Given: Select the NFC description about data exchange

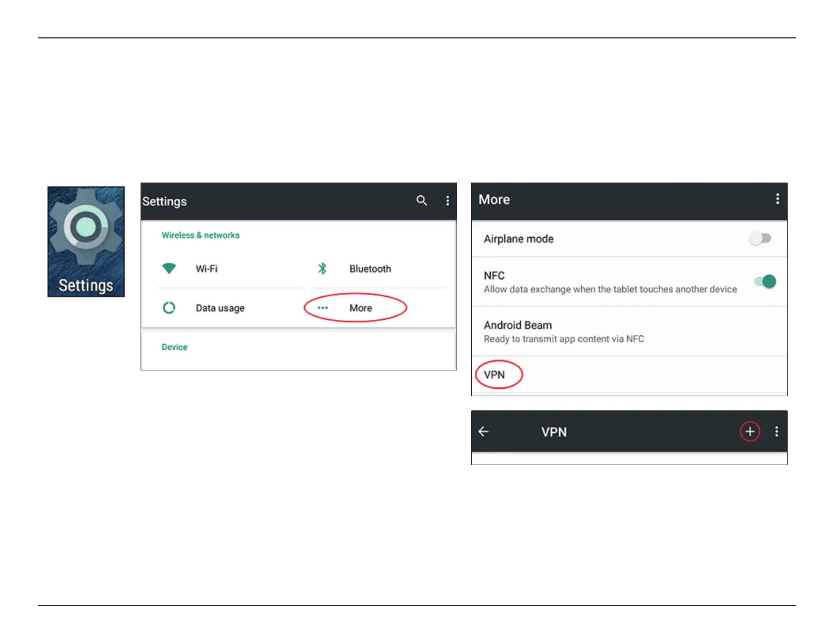Looking at the screenshot, I should pos(610,289).
